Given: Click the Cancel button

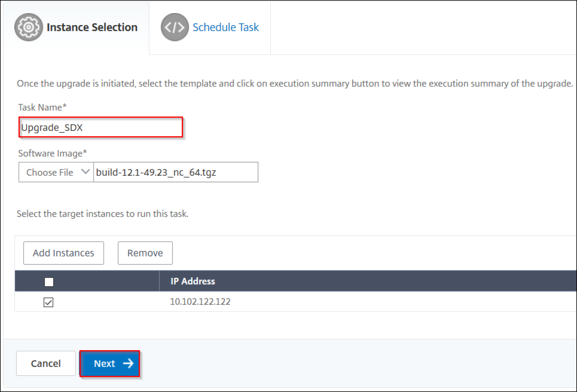Looking at the screenshot, I should (x=46, y=363).
